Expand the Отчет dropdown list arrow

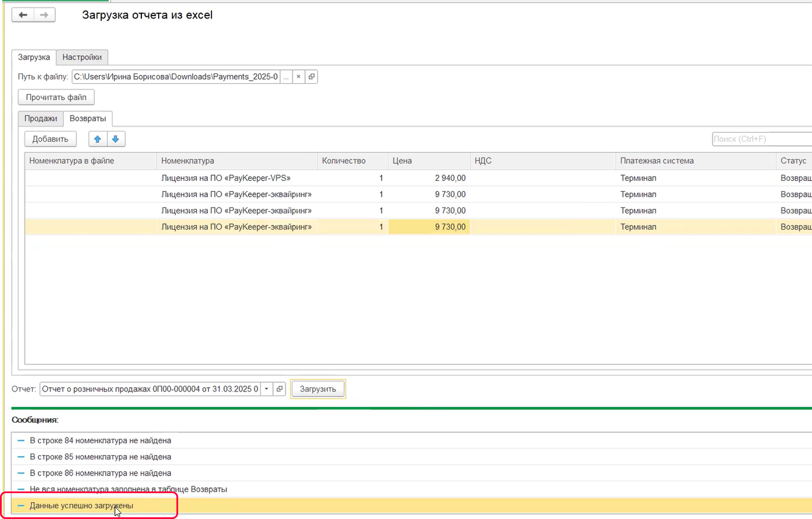click(x=267, y=389)
